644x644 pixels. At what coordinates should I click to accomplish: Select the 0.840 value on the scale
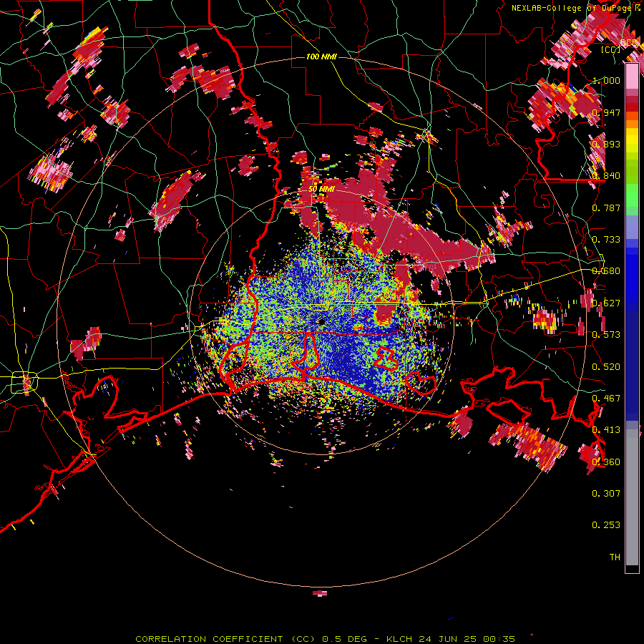pos(606,176)
